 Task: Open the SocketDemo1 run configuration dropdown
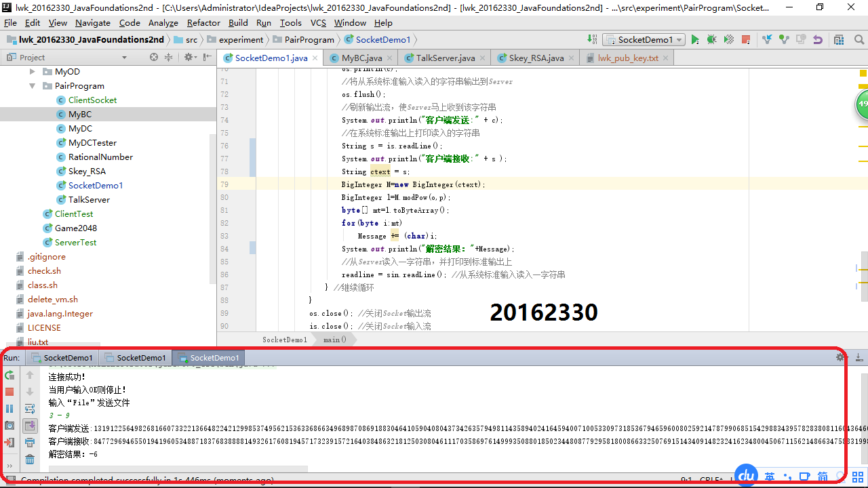pos(644,39)
